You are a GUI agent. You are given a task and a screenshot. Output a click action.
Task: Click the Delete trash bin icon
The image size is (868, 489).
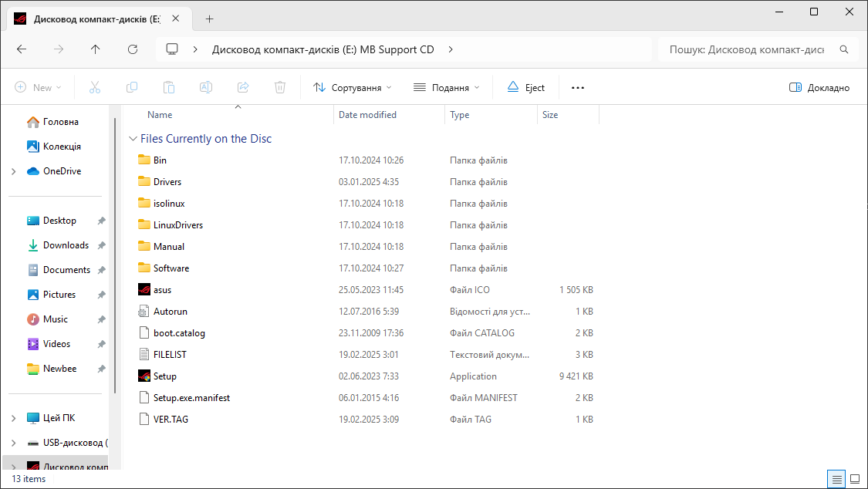tap(281, 88)
